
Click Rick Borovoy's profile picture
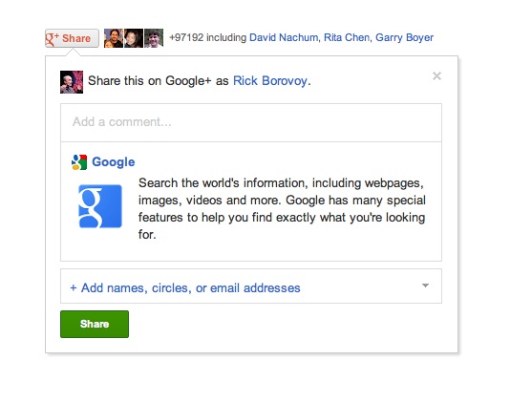(72, 82)
